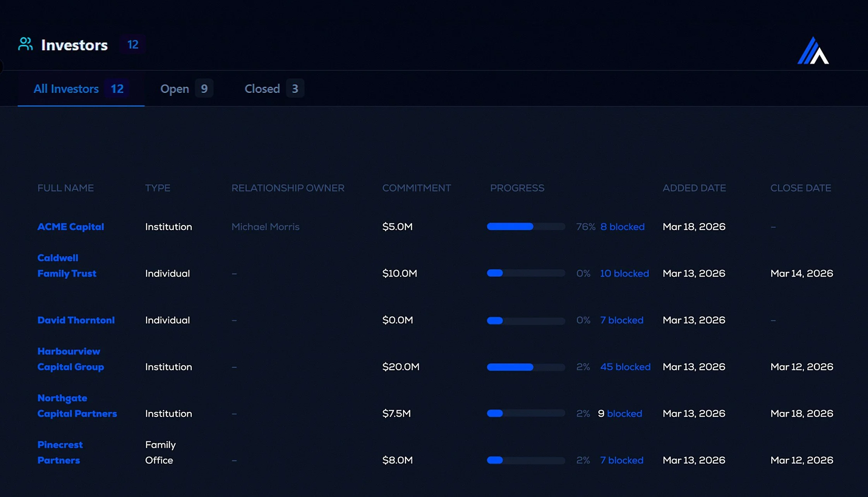Click Mar 12, 2026 close date for Pinecrest

(802, 460)
